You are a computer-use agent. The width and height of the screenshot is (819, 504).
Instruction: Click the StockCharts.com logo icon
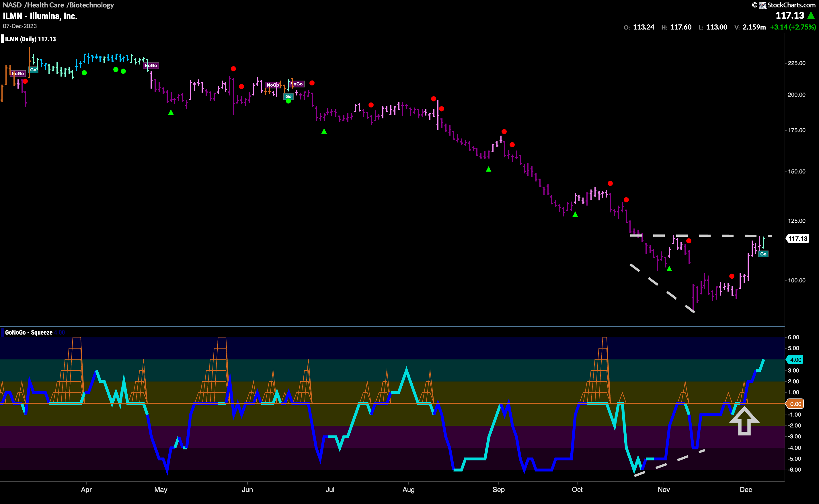(x=762, y=5)
